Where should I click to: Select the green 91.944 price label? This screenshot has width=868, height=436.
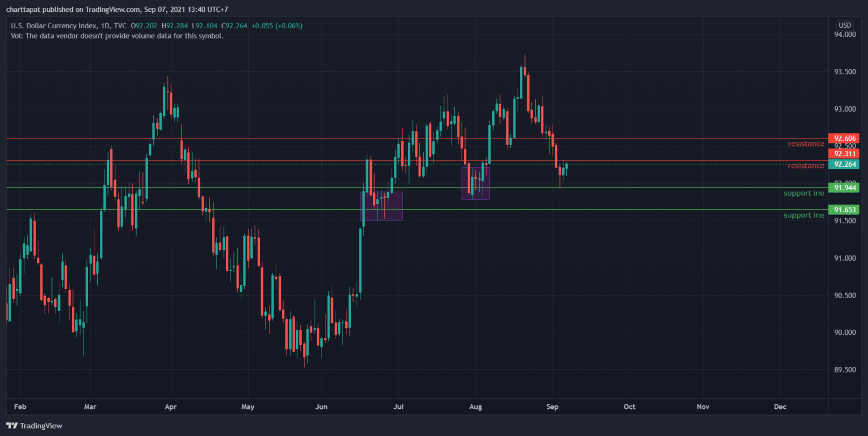(x=843, y=188)
